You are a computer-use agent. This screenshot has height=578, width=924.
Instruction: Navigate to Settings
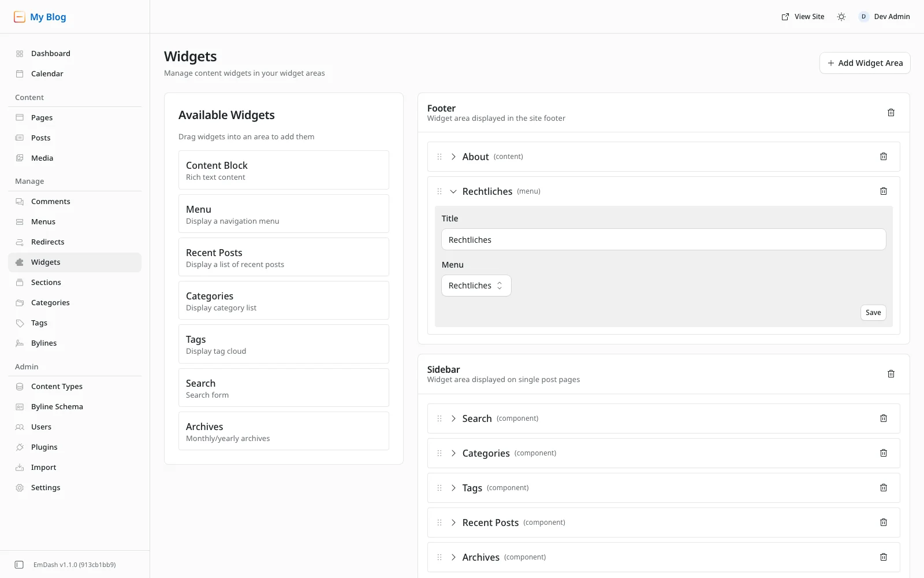pos(74,488)
